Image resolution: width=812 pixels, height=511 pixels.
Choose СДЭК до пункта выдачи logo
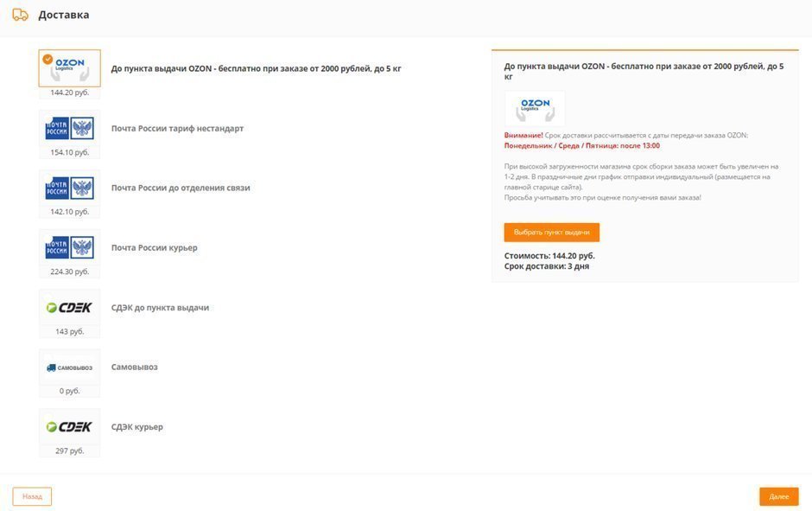70,307
